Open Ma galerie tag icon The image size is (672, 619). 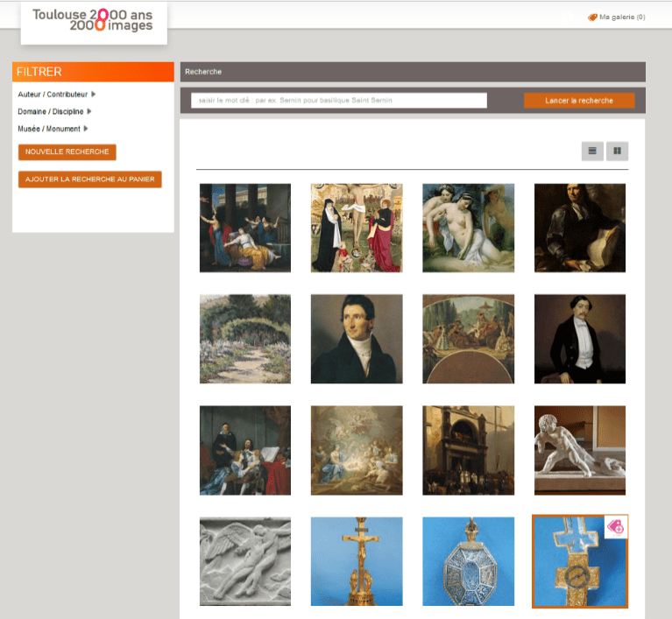(x=592, y=18)
